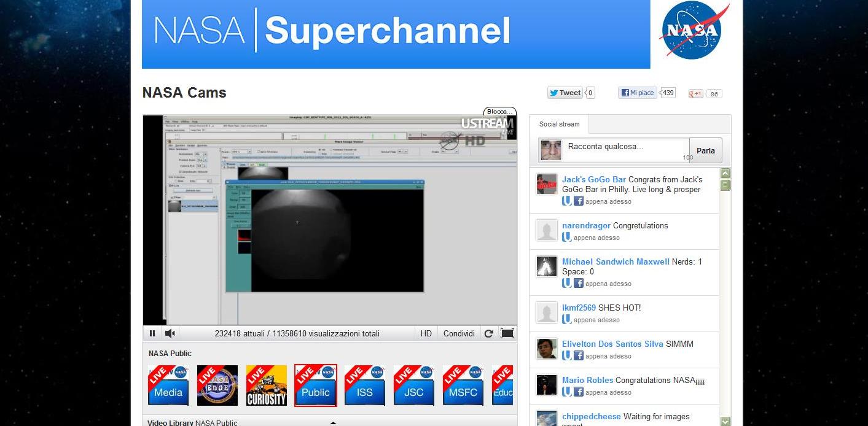Choose the JSC live channel

coord(414,385)
